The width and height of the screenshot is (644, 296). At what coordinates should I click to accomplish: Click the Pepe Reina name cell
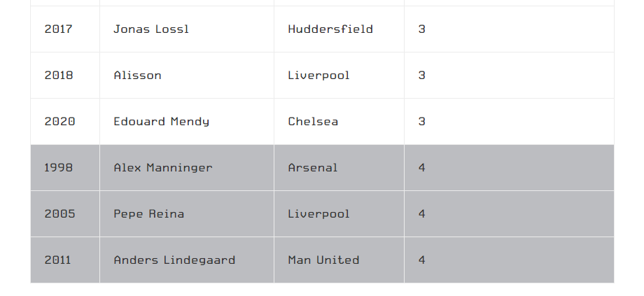tap(149, 214)
